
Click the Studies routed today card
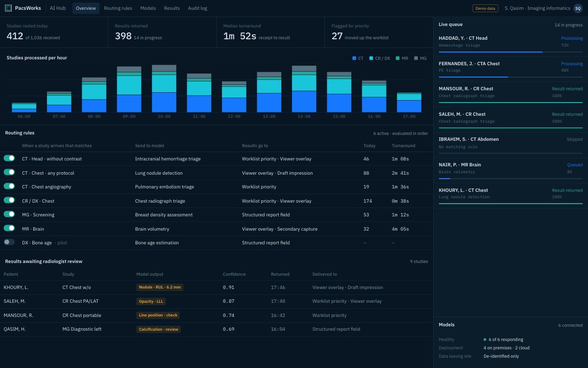click(54, 32)
